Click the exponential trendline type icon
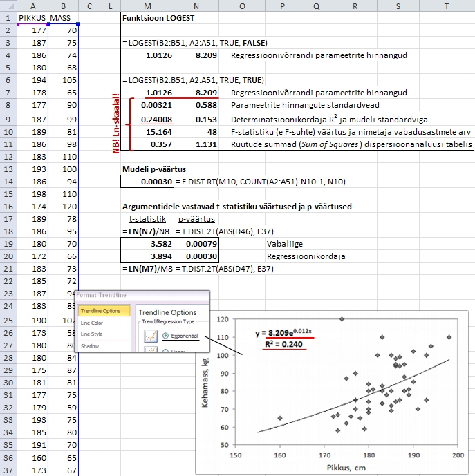475x476 pixels. pos(151,336)
